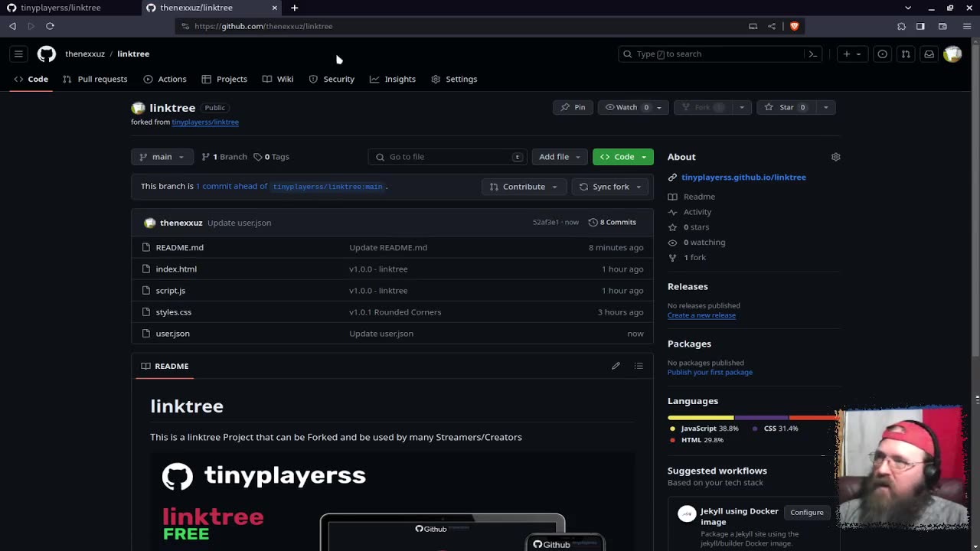Click the Brave shields icon
The width and height of the screenshot is (980, 551).
(x=794, y=26)
